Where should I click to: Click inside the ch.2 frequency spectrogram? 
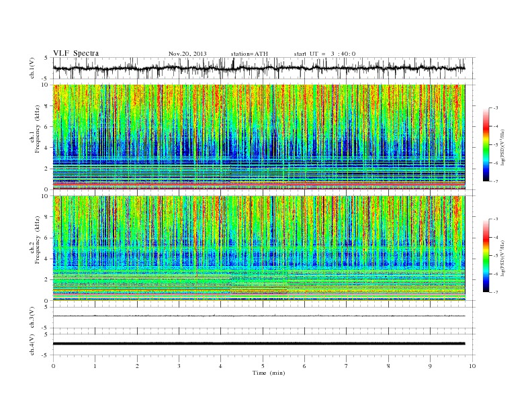pyautogui.click(x=259, y=248)
